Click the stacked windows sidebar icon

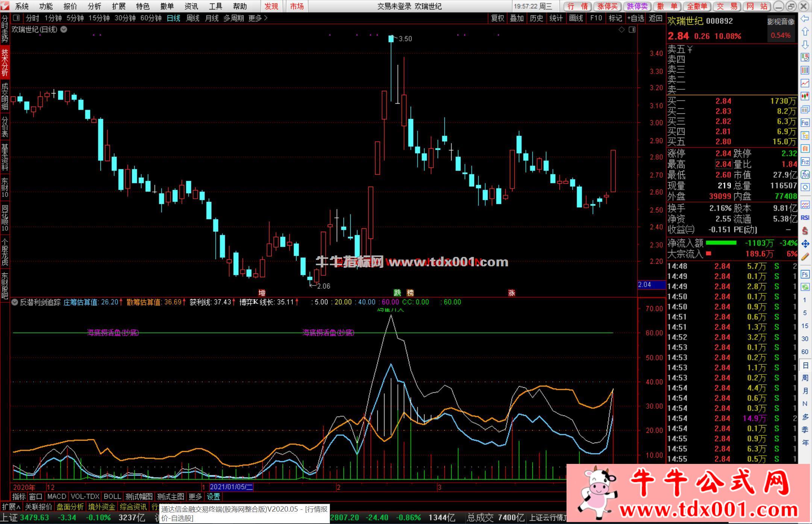point(805,109)
